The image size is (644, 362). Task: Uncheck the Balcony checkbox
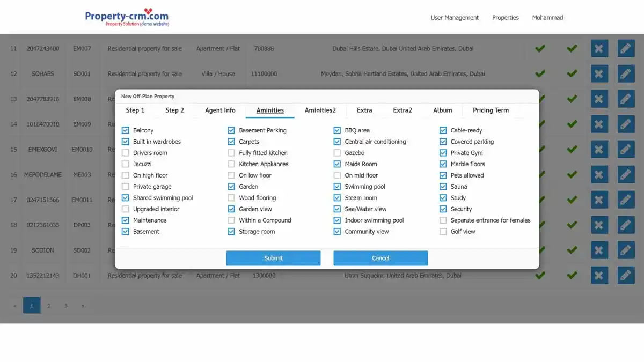(126, 130)
